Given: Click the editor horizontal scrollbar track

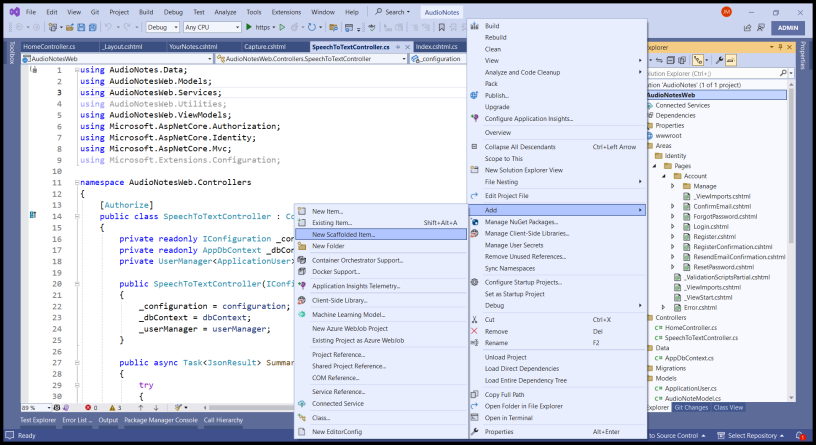Looking at the screenshot, I should [x=250, y=408].
